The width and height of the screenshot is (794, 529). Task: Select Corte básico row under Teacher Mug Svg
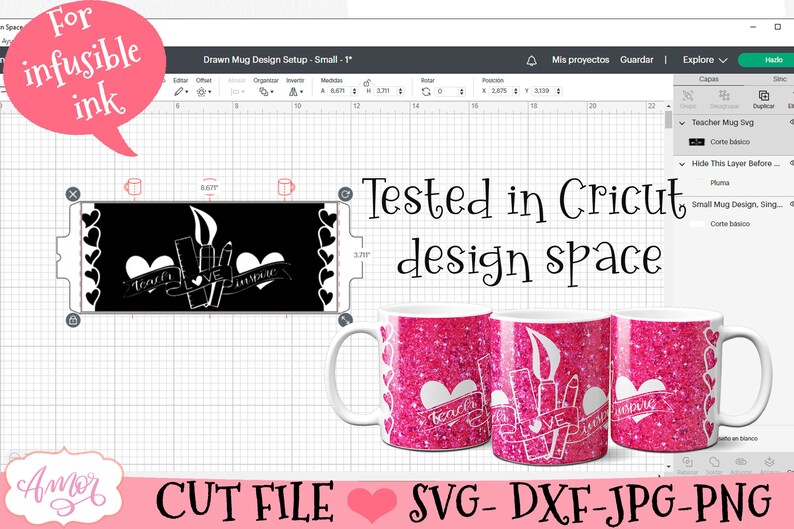[733, 142]
